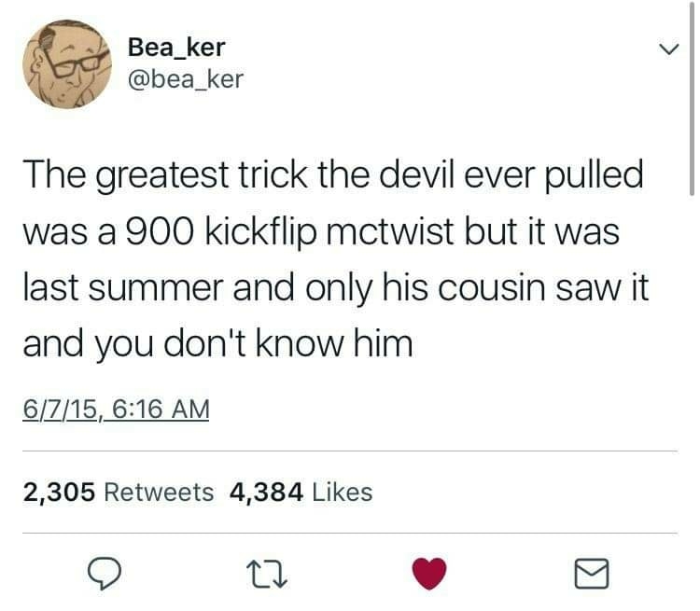Screen dimensions: 700x611
Task: Open the 6/7/15, 6:16 AM timestamp link
Action: coord(116,409)
